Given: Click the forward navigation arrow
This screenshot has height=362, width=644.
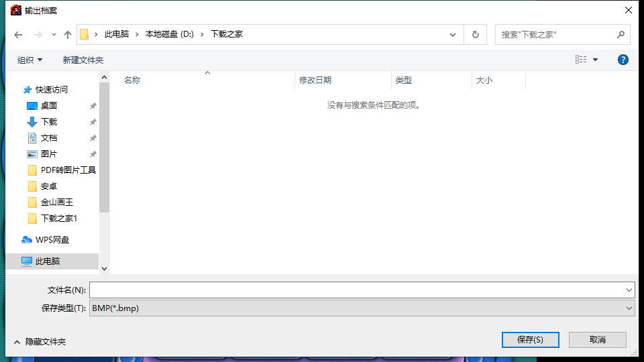Looking at the screenshot, I should tap(38, 35).
